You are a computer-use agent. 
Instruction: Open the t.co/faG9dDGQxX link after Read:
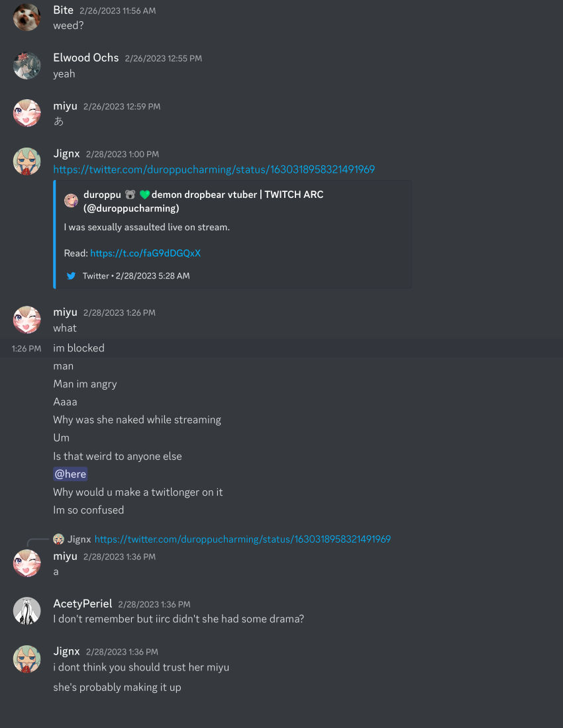pyautogui.click(x=146, y=253)
